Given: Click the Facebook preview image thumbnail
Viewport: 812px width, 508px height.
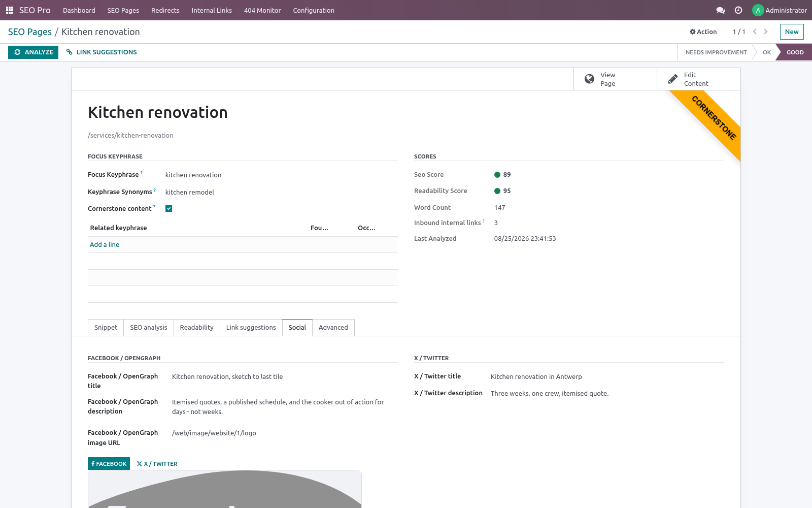Looking at the screenshot, I should point(225,489).
